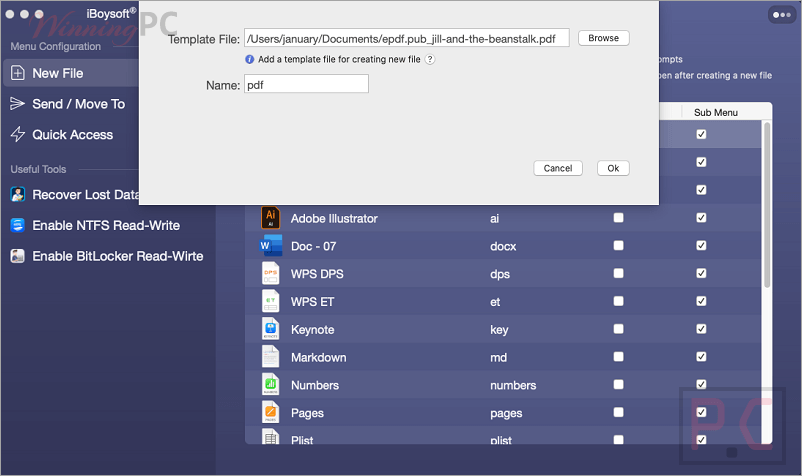The width and height of the screenshot is (802, 476).
Task: Click the key extension cell
Action: coord(499,329)
